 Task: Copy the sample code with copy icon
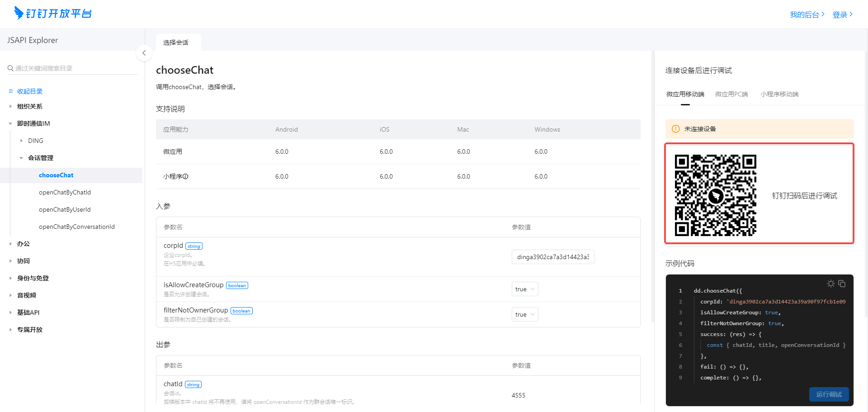(842, 284)
